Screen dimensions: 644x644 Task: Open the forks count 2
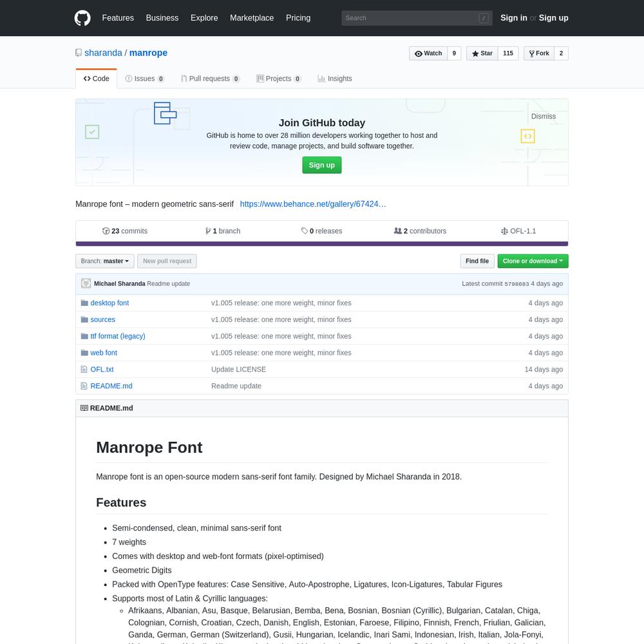click(x=561, y=53)
